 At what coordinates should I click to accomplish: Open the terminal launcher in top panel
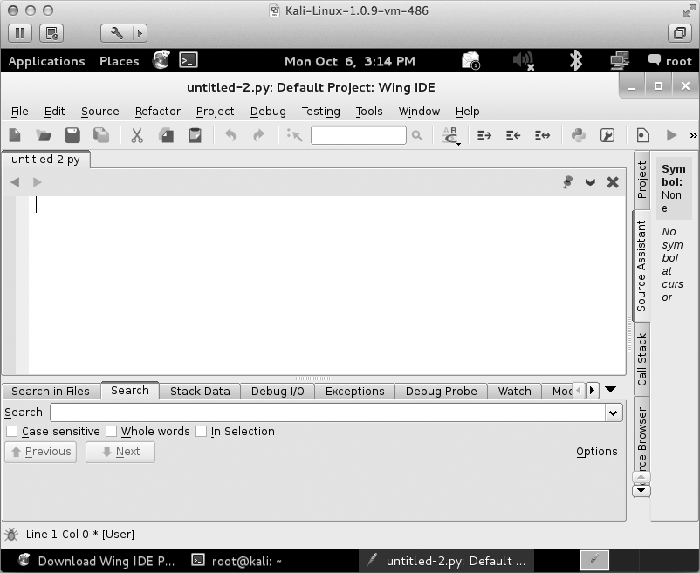click(x=187, y=60)
